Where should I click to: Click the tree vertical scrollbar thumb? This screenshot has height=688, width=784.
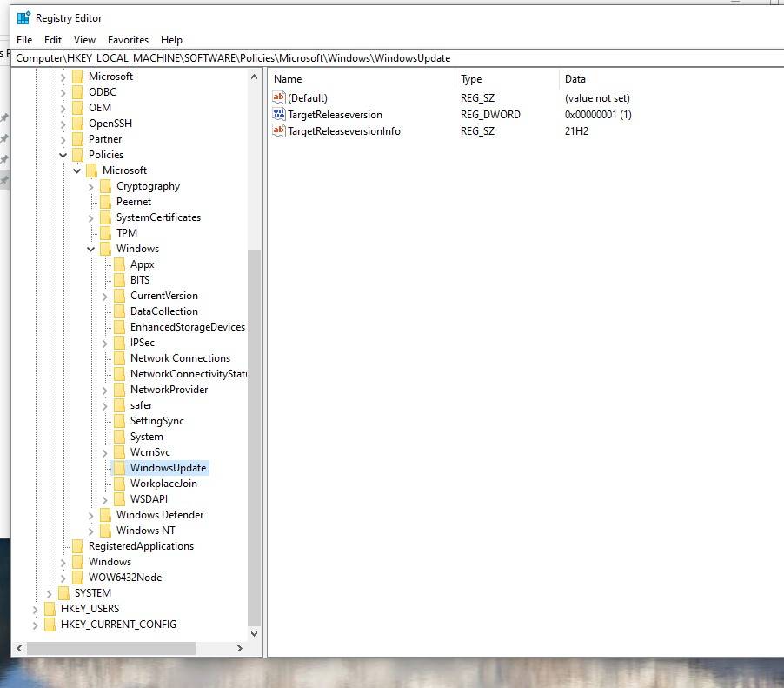click(x=254, y=438)
